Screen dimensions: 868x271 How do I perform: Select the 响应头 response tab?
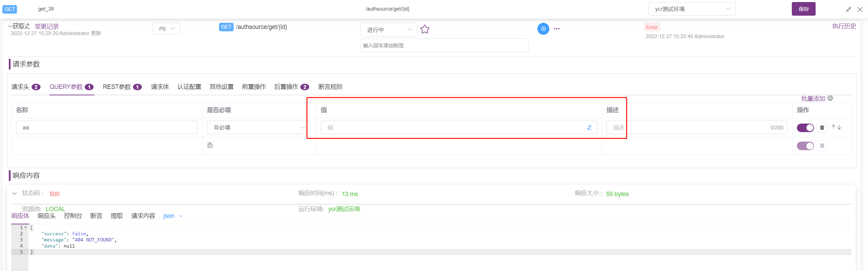[x=47, y=216]
